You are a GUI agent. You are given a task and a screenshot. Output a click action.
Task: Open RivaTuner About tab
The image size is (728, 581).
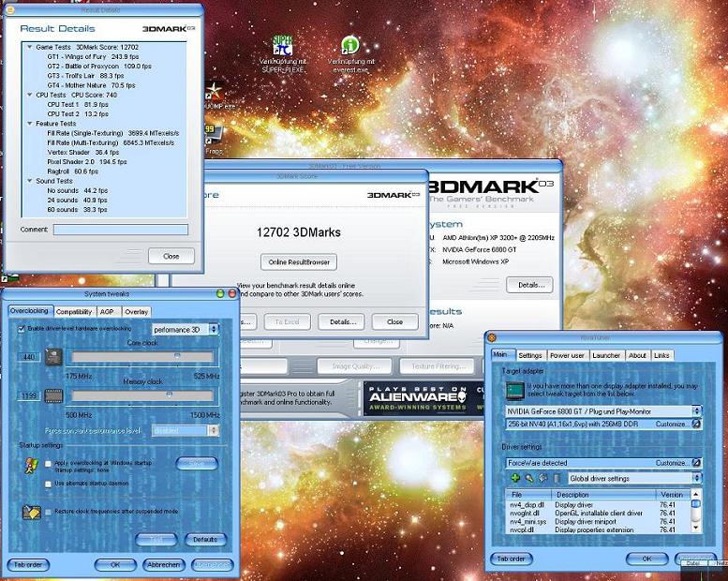(x=637, y=355)
